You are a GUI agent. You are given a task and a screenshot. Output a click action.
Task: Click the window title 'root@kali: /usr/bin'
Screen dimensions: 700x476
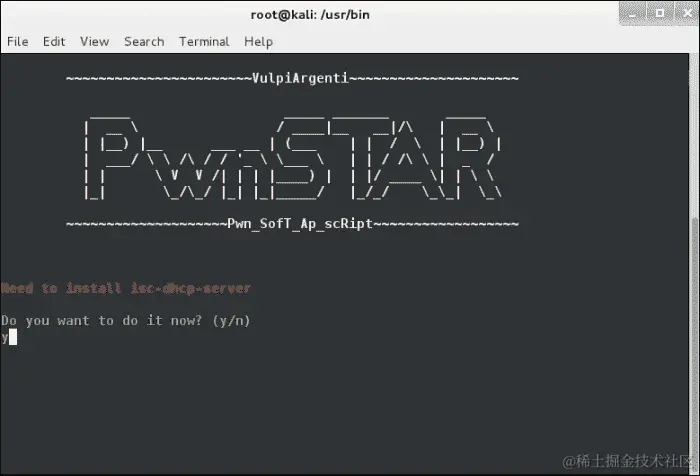(x=310, y=15)
